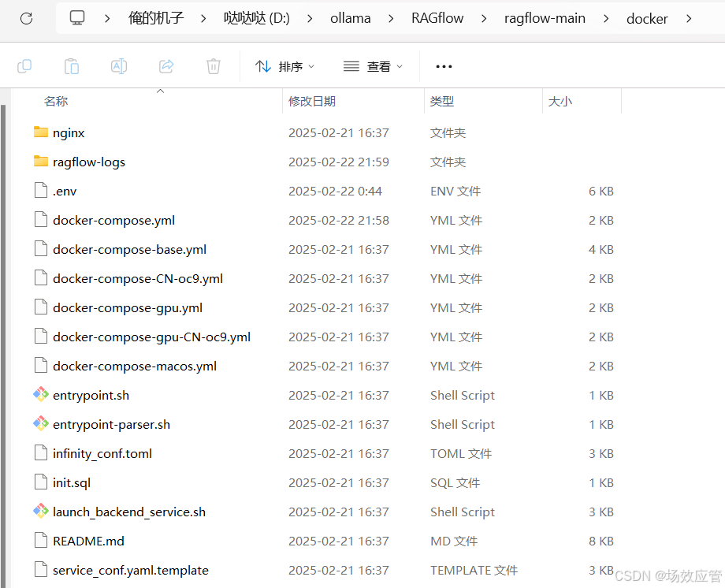
Task: Sort by 大小 column header
Action: point(560,101)
